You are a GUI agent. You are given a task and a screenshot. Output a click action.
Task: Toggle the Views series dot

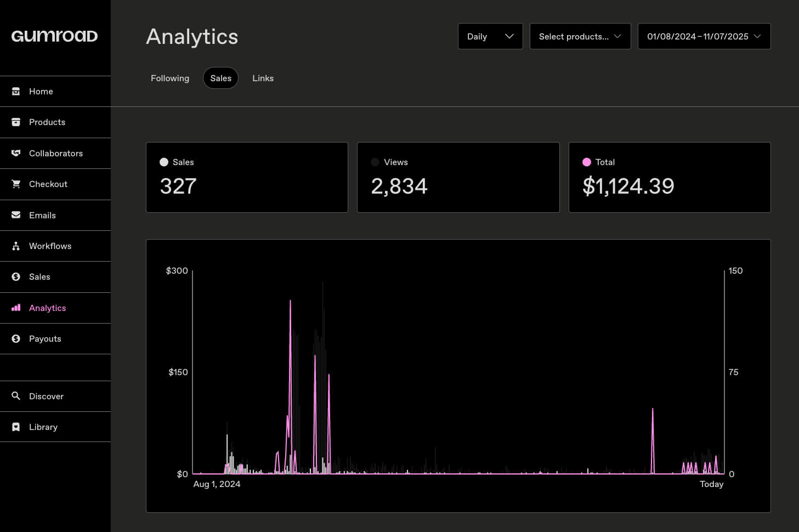375,162
